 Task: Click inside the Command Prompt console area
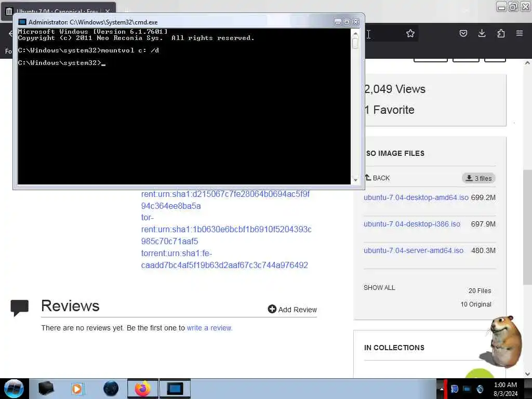coord(184,106)
